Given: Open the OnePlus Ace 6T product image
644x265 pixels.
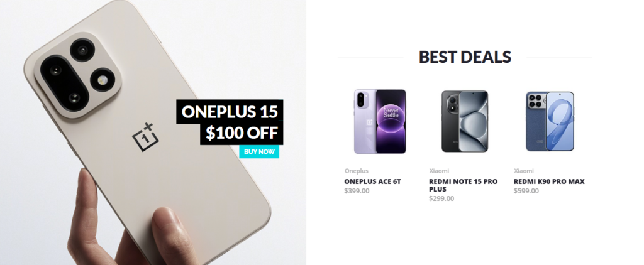Looking at the screenshot, I should [380, 121].
